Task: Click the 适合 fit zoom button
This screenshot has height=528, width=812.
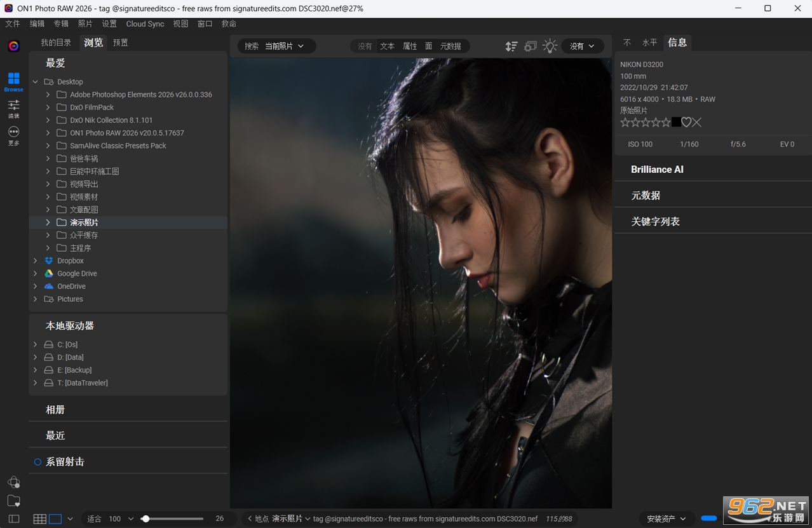Action: 94,518
